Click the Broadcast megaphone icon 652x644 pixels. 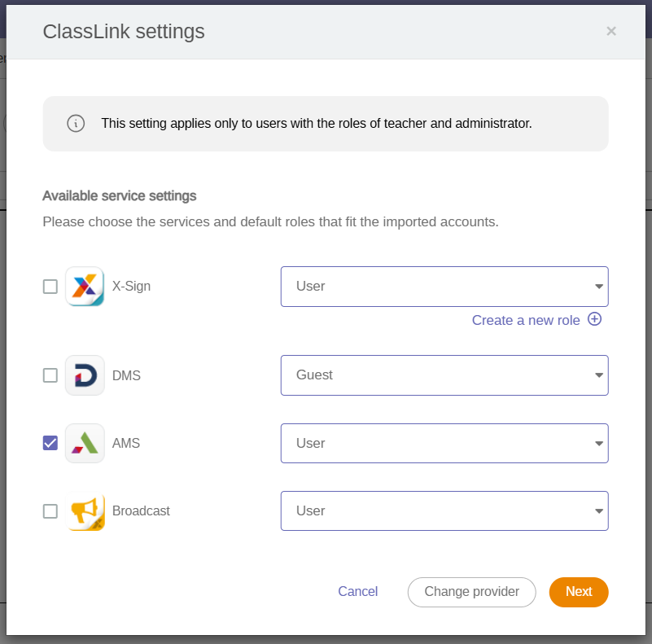[x=85, y=510]
